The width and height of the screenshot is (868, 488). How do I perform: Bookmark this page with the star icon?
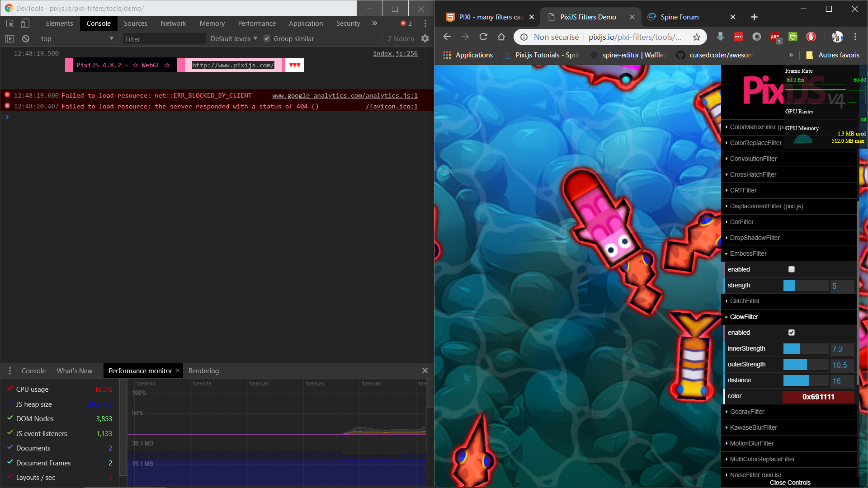pyautogui.click(x=697, y=37)
